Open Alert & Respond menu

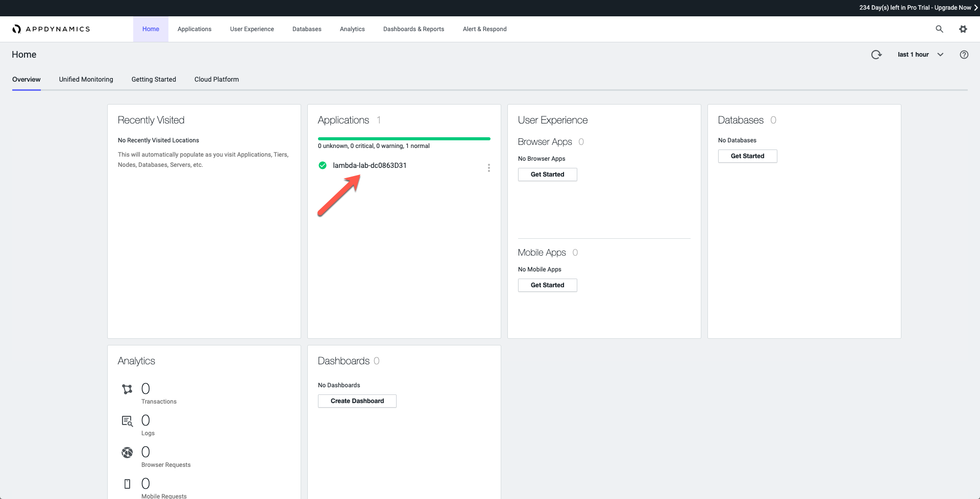tap(485, 29)
